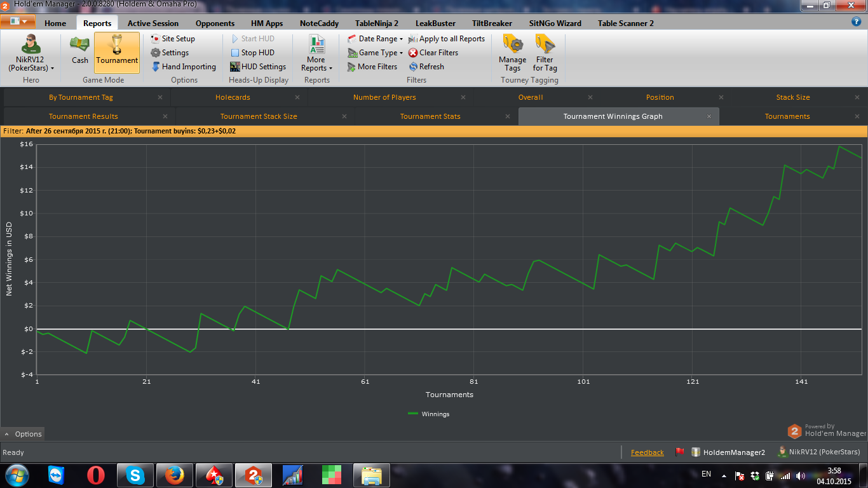Open Manage Tags
This screenshot has height=488, width=868.
click(x=512, y=53)
